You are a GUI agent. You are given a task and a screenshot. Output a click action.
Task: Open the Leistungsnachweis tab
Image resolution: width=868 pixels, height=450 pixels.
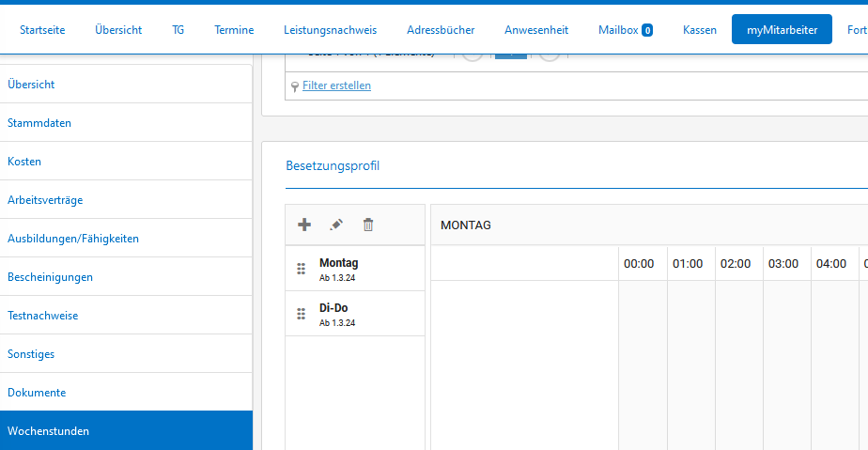pyautogui.click(x=330, y=30)
